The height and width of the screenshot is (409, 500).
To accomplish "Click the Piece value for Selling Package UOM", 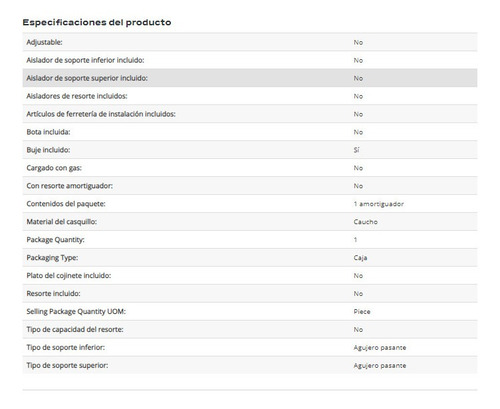I will click(362, 312).
